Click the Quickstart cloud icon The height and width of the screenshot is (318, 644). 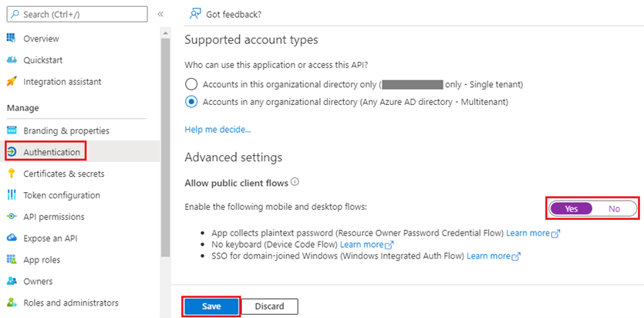(x=12, y=60)
